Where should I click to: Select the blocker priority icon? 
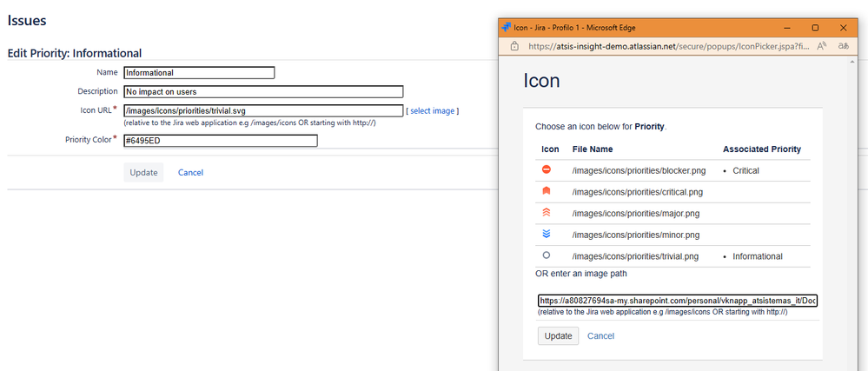(547, 170)
